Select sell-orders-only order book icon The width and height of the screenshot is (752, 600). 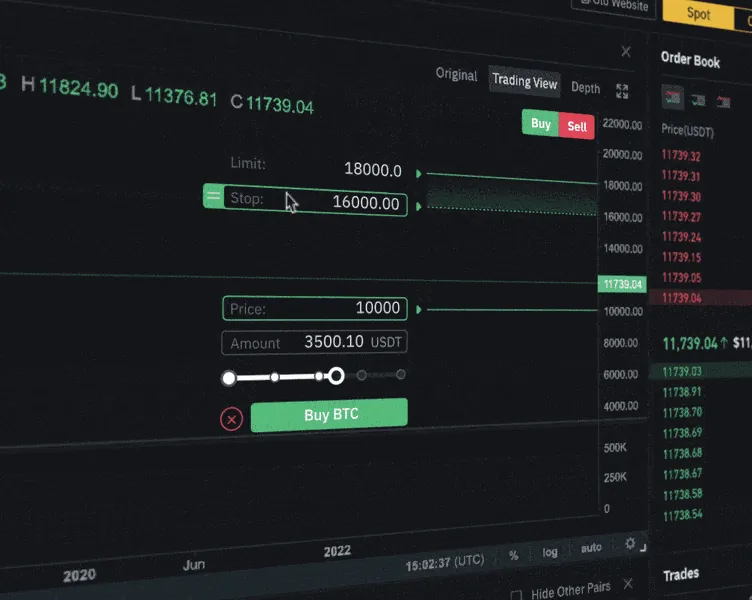[x=723, y=102]
